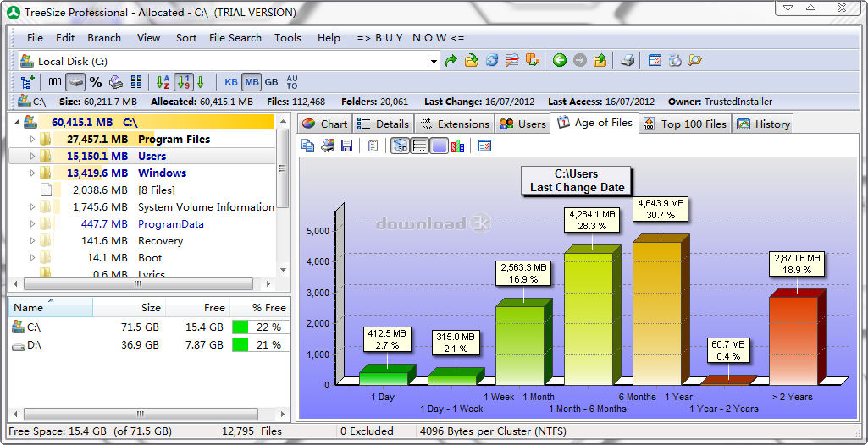
Task: Set size unit to MB
Action: coord(252,82)
